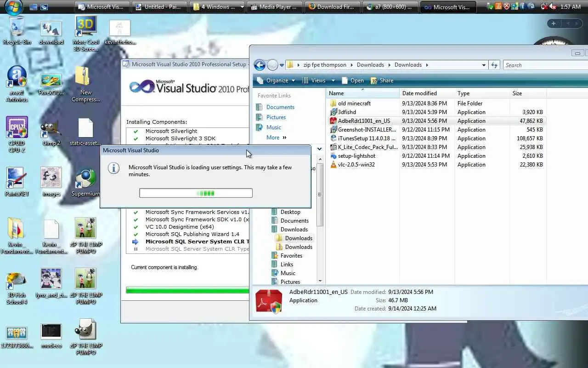588x368 pixels.
Task: Click Views toolbar button
Action: 314,80
